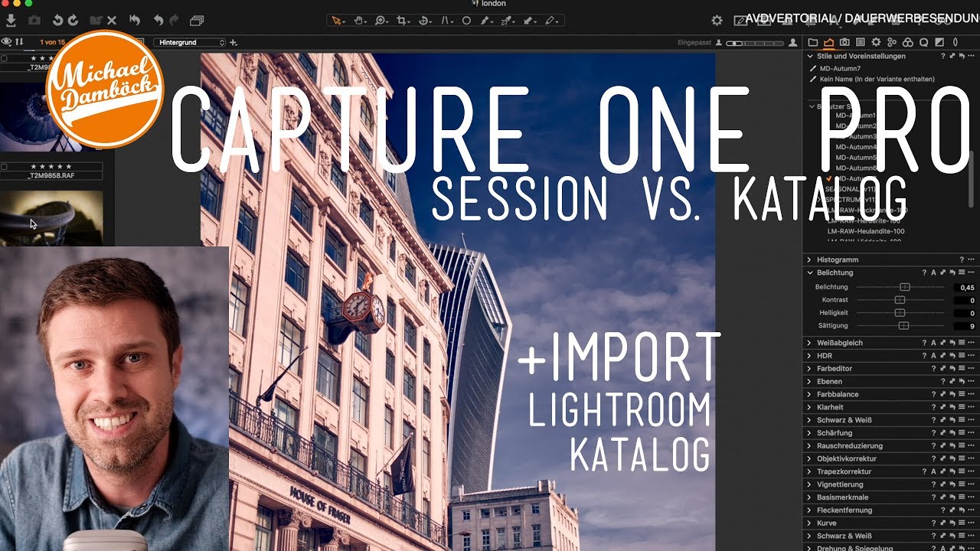Open the Details magnifier tool tab

click(x=924, y=42)
